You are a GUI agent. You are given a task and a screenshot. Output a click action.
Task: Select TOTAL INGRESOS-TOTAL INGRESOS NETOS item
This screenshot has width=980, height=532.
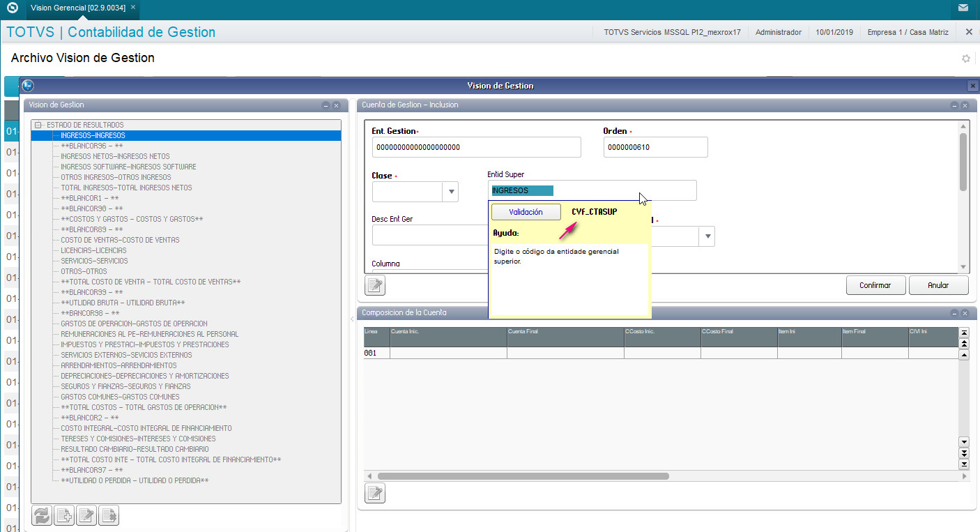[126, 188]
